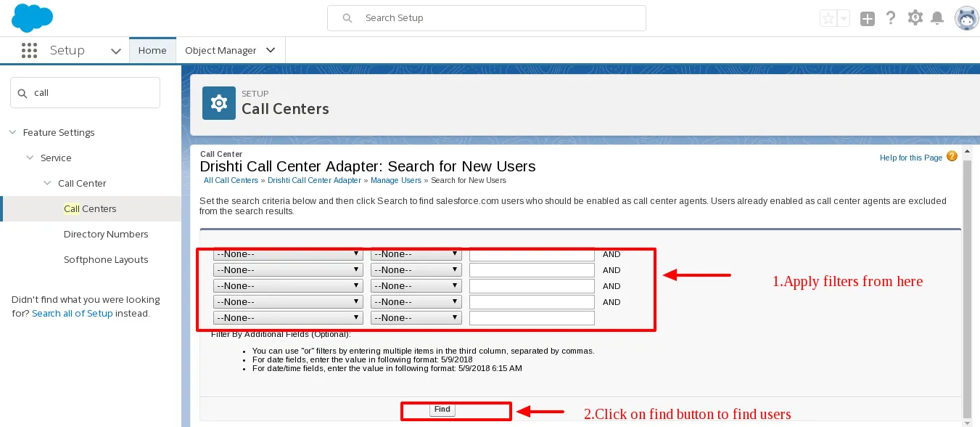Click the magnifier icon in the sidebar quick find
Screen dimensions: 980x427
tap(22, 93)
